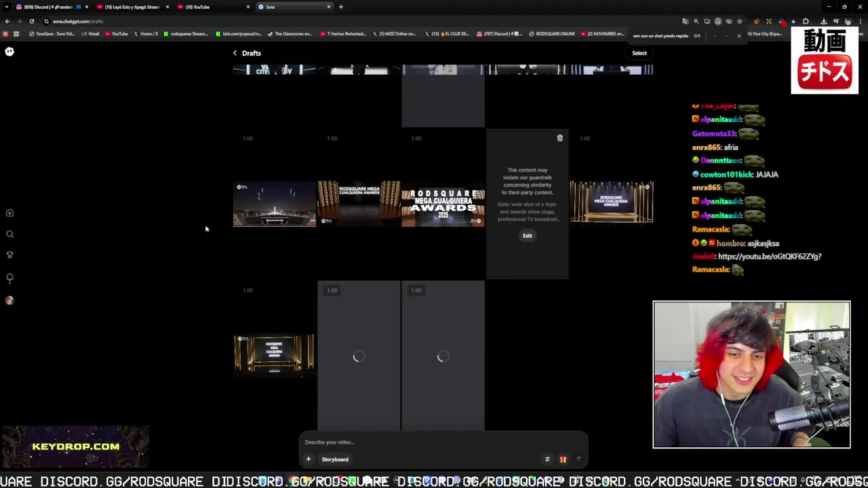Image resolution: width=868 pixels, height=488 pixels.
Task: Open bookmarks apps grid icon
Action: (16, 34)
